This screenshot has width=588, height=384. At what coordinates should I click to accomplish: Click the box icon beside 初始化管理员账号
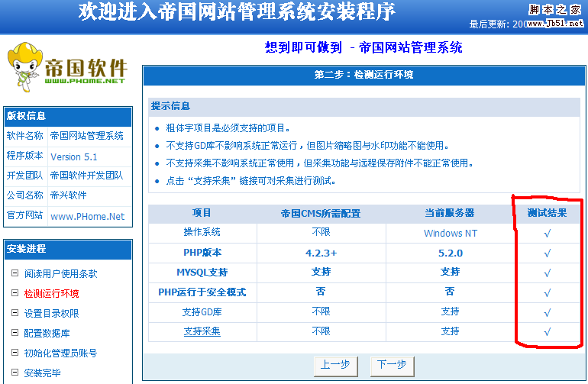tap(14, 353)
